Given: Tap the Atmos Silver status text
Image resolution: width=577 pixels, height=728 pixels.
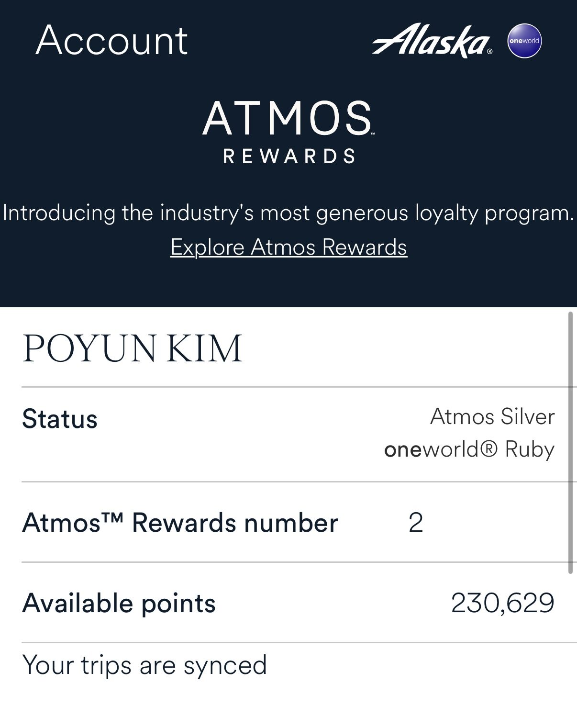Looking at the screenshot, I should pyautogui.click(x=492, y=416).
